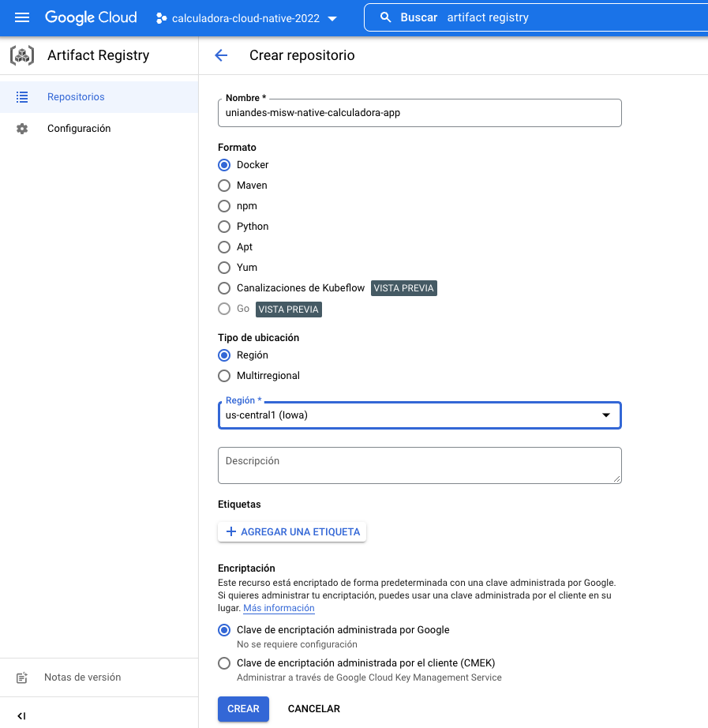Click the Vista previa badge beside Go
This screenshot has width=708, height=728.
pyautogui.click(x=289, y=310)
